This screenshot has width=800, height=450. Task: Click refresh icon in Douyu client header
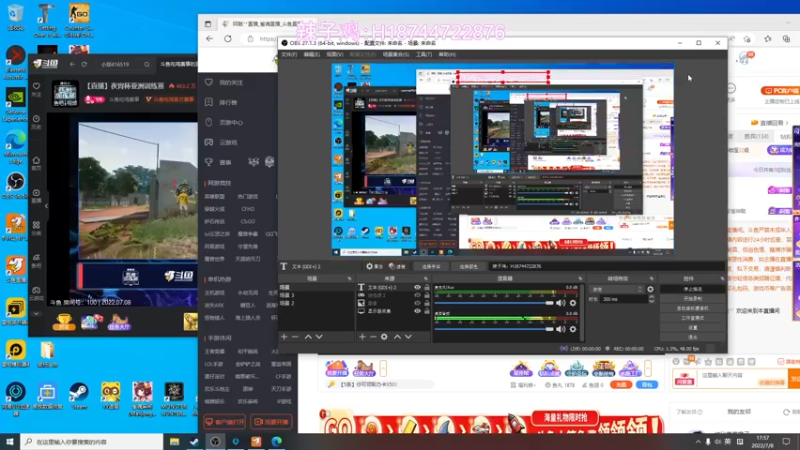(84, 64)
